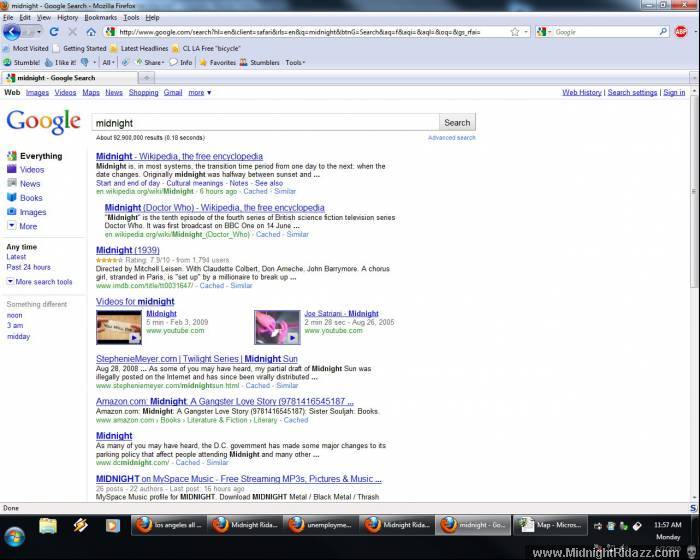Expand the back-history dropdown arrow
This screenshot has height=560, width=700.
coord(39,32)
